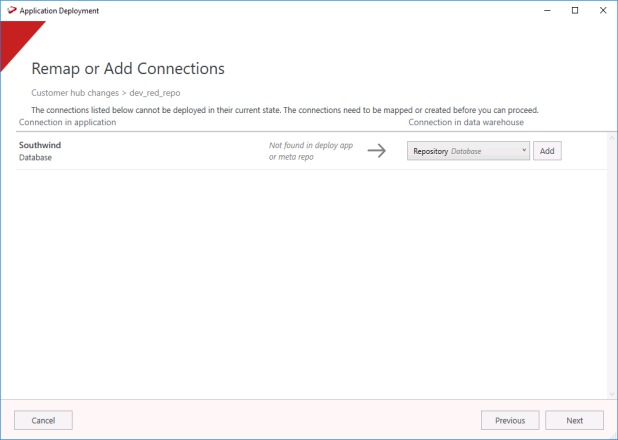The width and height of the screenshot is (618, 440).
Task: Maximize the Application Deployment window
Action: tap(575, 10)
